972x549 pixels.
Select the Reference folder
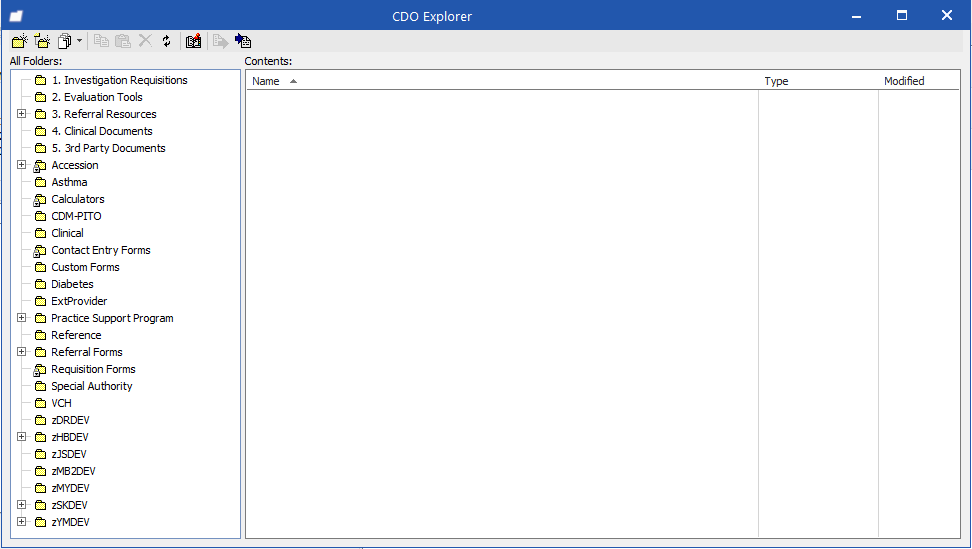coord(76,335)
